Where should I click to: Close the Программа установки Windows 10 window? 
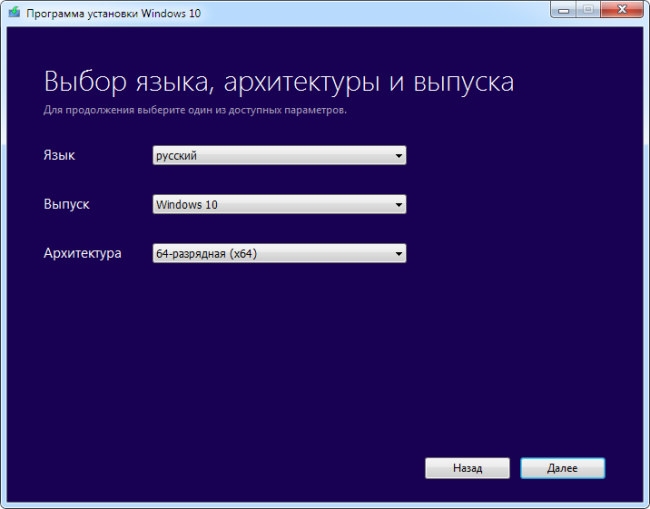click(x=621, y=10)
